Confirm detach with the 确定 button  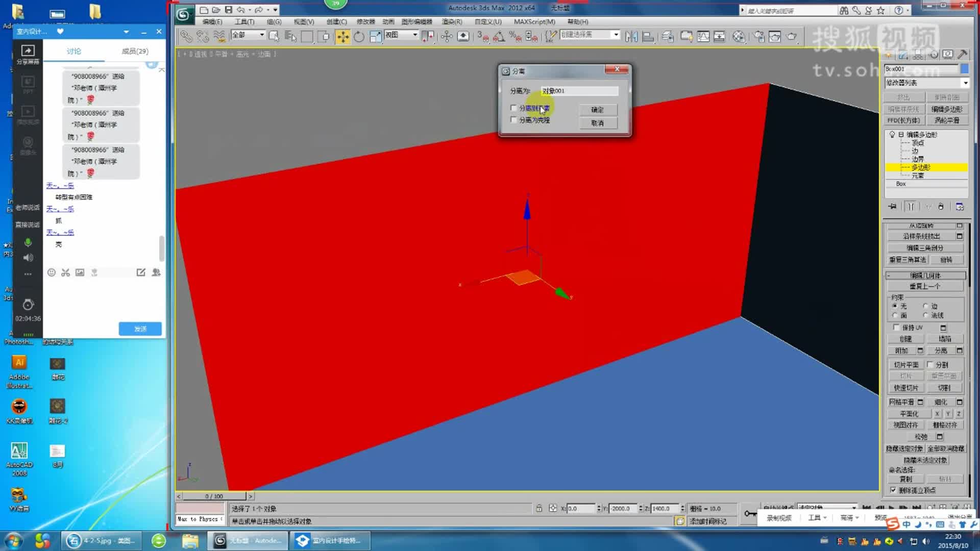(597, 110)
